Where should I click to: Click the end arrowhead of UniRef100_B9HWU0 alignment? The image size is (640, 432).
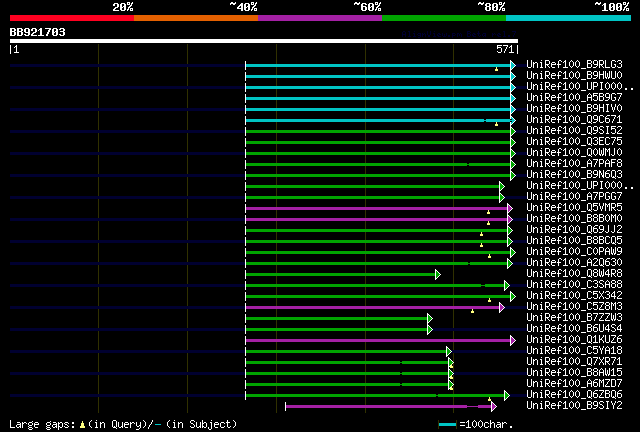[513, 76]
